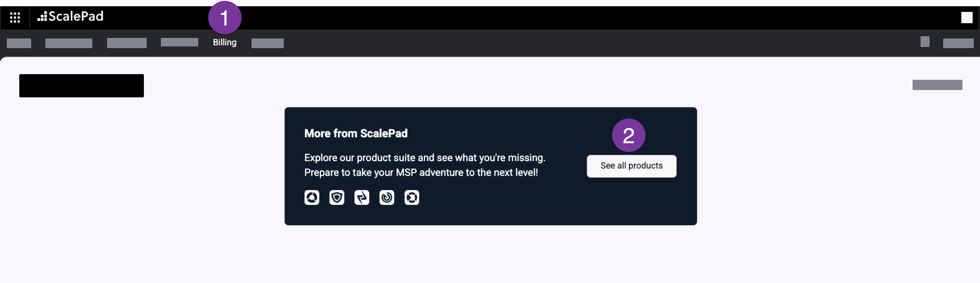Image resolution: width=980 pixels, height=283 pixels.
Task: Click the More from ScalePad heading
Action: [x=356, y=133]
